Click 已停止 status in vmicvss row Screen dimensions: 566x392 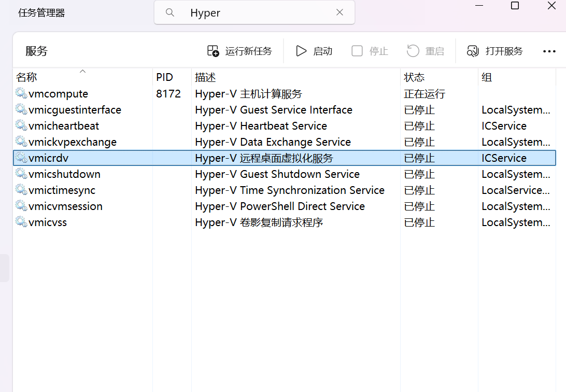(x=419, y=222)
